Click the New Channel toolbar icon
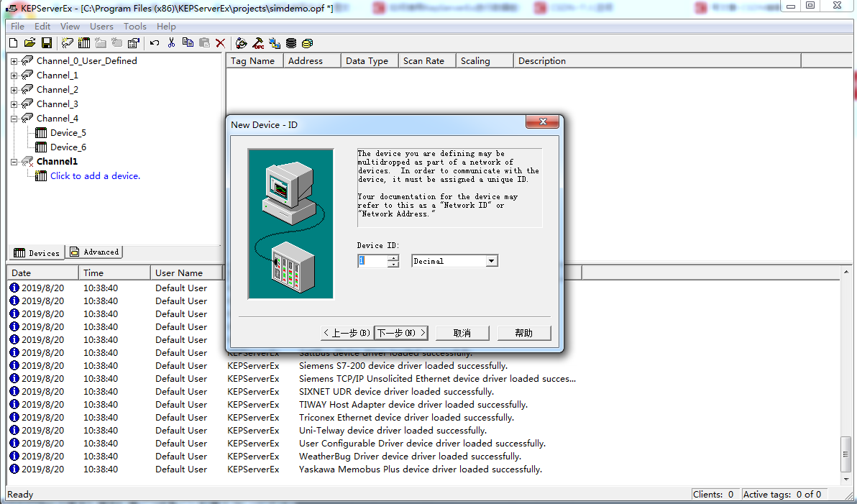 click(x=68, y=42)
